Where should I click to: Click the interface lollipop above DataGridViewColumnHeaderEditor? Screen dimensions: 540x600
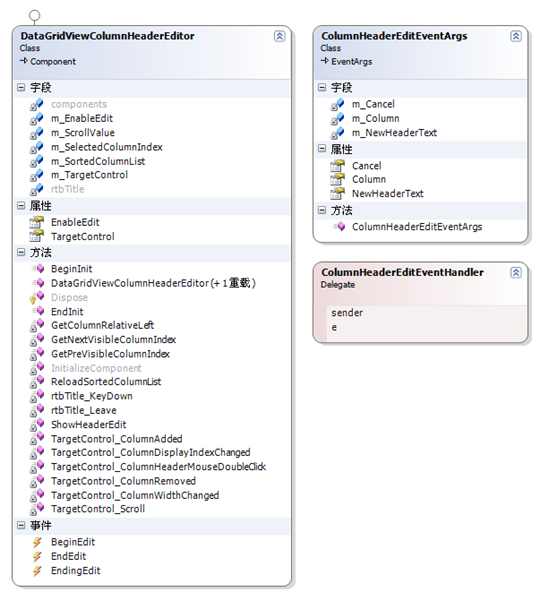pos(34,16)
